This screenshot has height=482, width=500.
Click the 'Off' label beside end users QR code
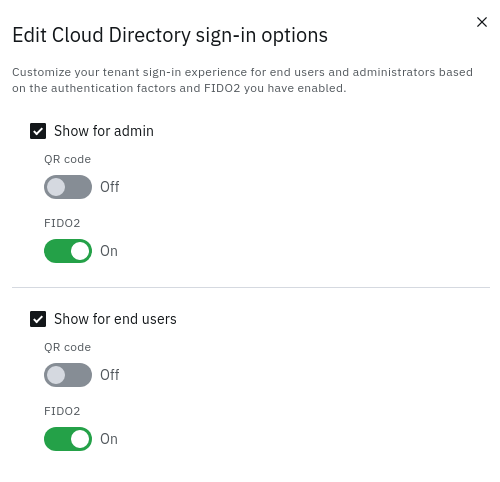tap(110, 375)
